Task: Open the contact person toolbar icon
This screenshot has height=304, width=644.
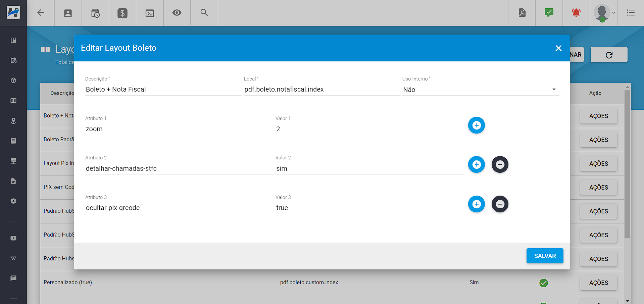Action: coord(68,13)
